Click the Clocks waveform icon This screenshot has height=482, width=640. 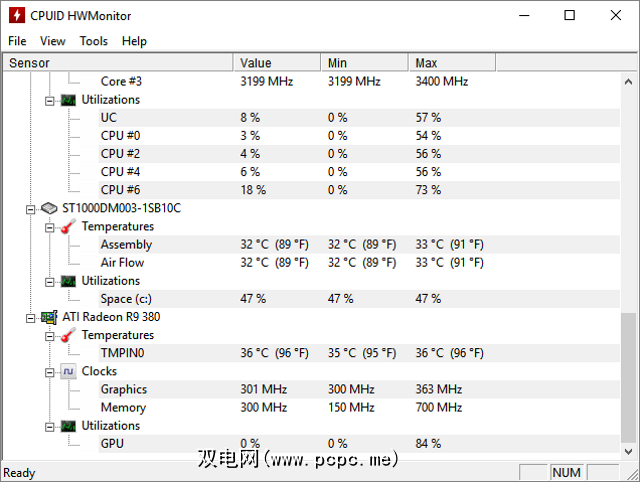tap(68, 371)
